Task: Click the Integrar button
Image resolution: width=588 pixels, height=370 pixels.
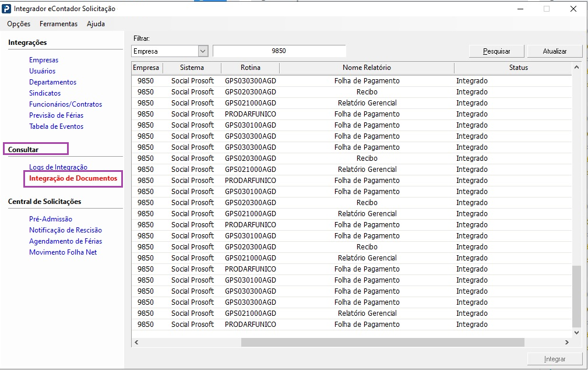Action: click(554, 359)
